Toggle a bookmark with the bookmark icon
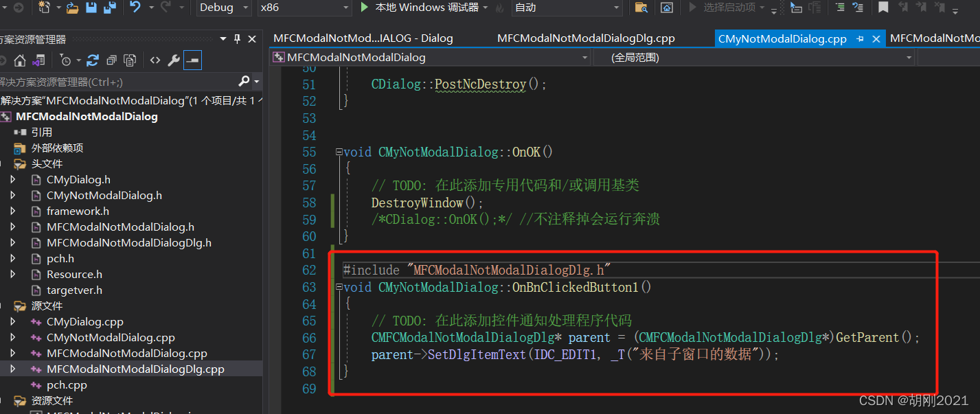Screen dimensions: 980x414 coord(883,8)
